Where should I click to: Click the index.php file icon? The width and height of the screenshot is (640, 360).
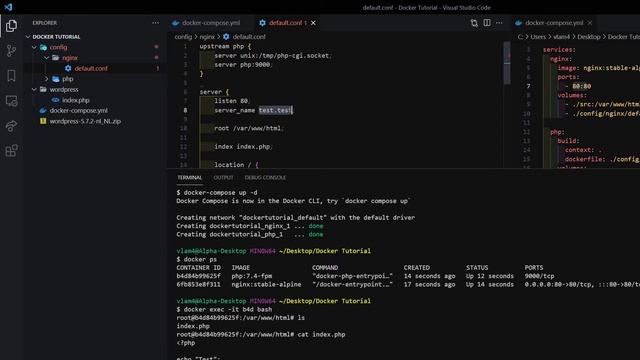56,100
